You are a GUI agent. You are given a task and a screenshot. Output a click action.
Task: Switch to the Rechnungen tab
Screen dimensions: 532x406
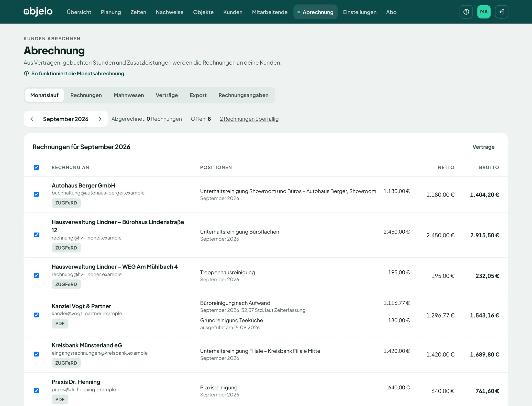click(86, 95)
